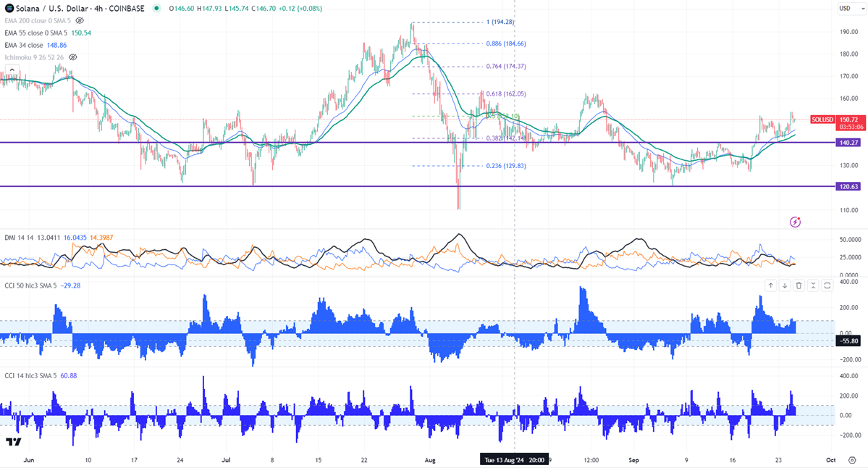Viewport: 868px width, 468px height.
Task: Click the Fib 0.236 (129.83) label
Action: click(x=506, y=166)
